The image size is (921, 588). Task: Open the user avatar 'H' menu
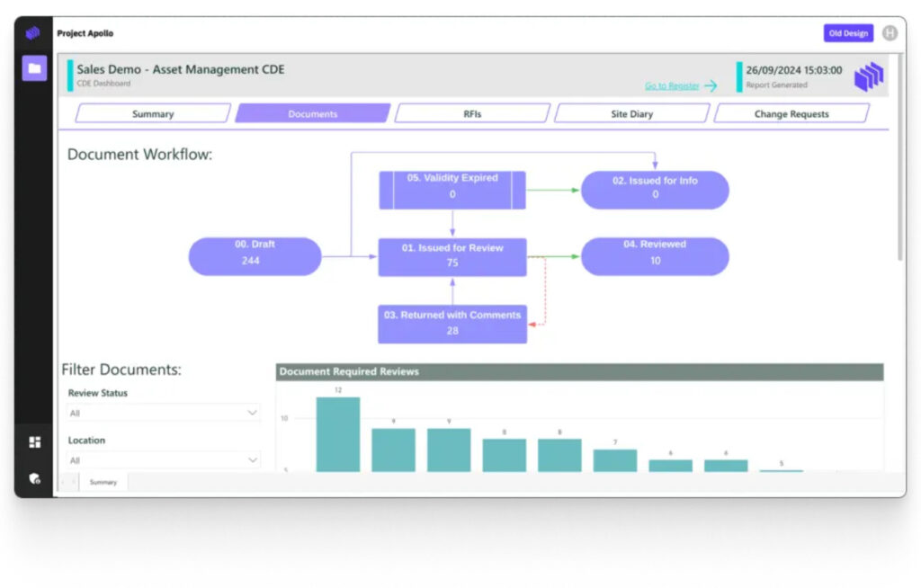pos(890,33)
